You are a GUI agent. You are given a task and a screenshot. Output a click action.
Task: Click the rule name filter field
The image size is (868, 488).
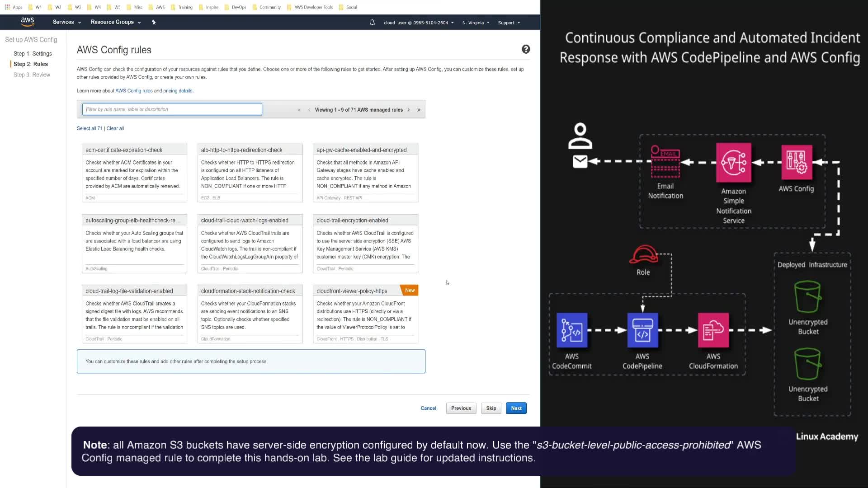(172, 109)
